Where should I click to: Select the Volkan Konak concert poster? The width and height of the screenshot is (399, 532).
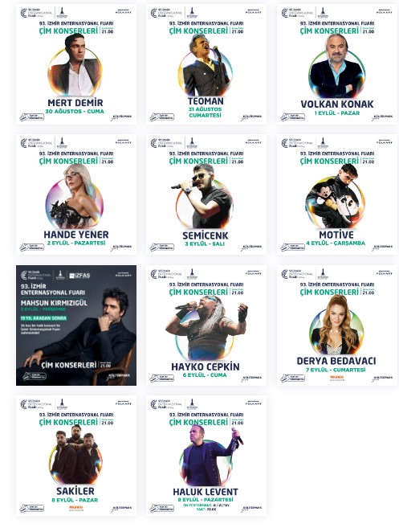(337, 64)
